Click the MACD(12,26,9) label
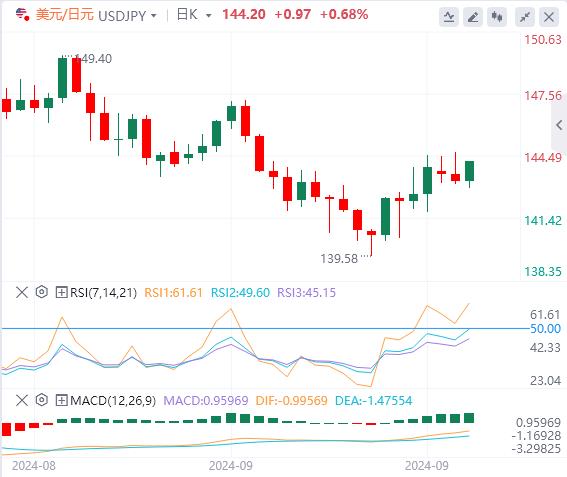The height and width of the screenshot is (477, 567). [113, 400]
